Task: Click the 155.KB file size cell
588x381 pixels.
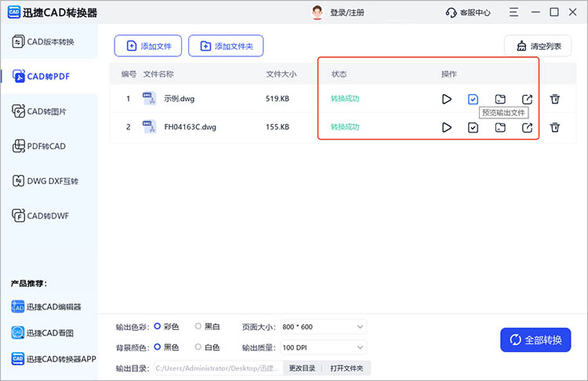Action: coord(278,127)
